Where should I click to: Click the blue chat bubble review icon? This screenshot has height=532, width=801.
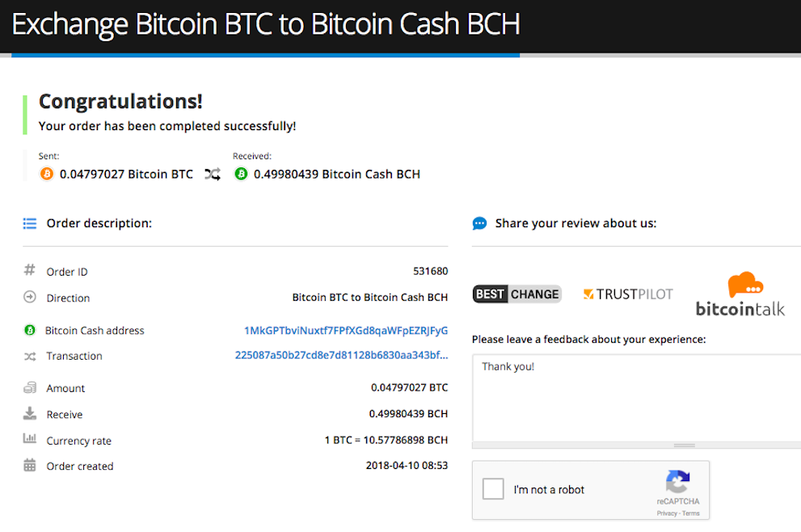tap(479, 223)
